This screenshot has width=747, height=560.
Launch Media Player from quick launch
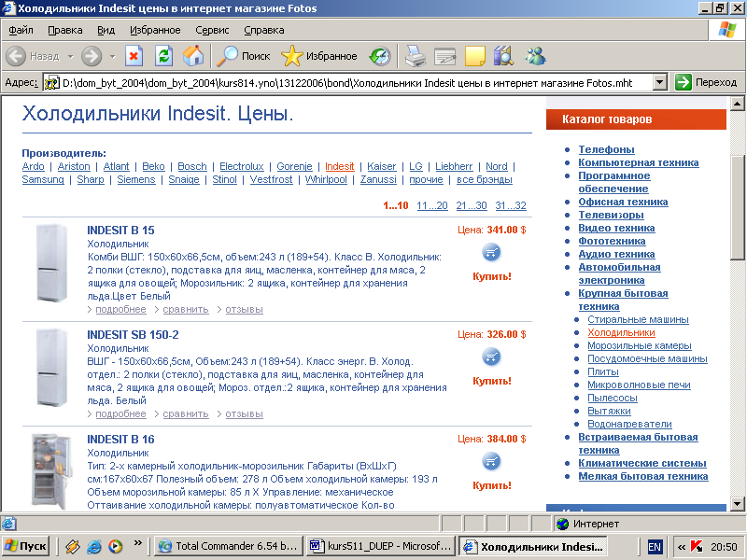115,546
